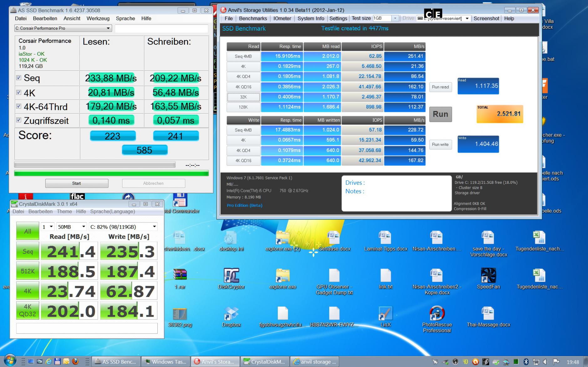588x367 pixels.
Task: Uncheck the Seq test in AS SSD
Action: coord(19,78)
